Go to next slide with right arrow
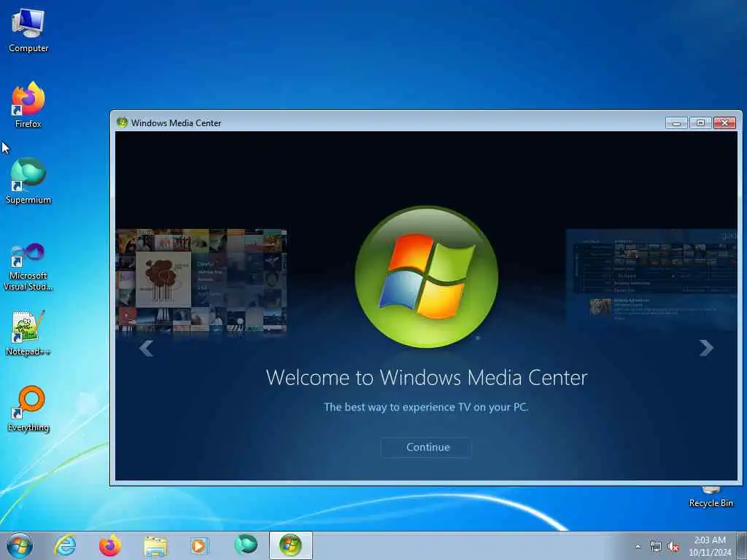This screenshot has height=560, width=747. [706, 348]
